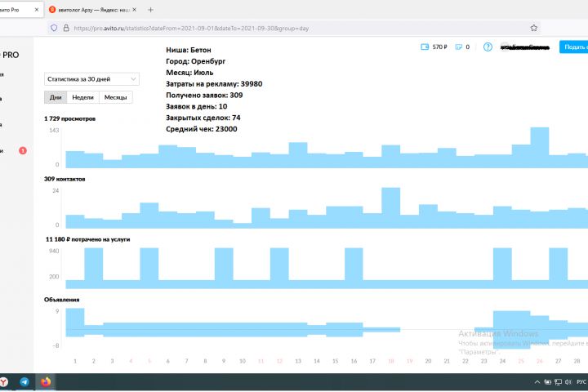Screen dimensions: 588x392
Task: Open the messages icon with 0 count
Action: coord(459,47)
